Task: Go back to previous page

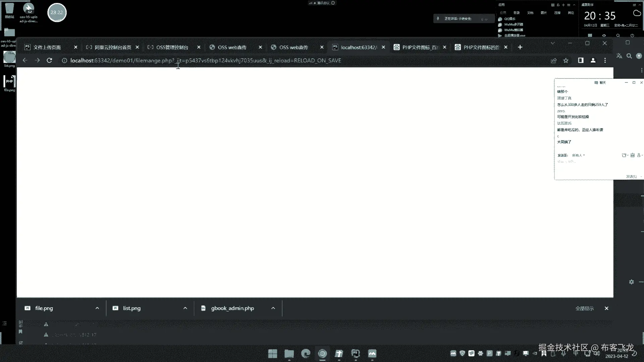Action: pos(25,60)
